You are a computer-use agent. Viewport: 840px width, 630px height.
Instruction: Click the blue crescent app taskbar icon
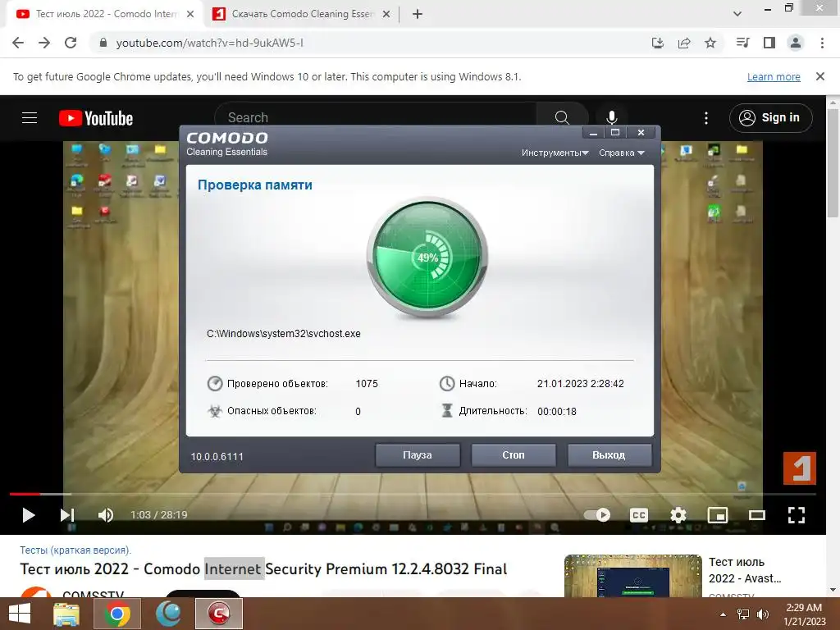point(168,614)
